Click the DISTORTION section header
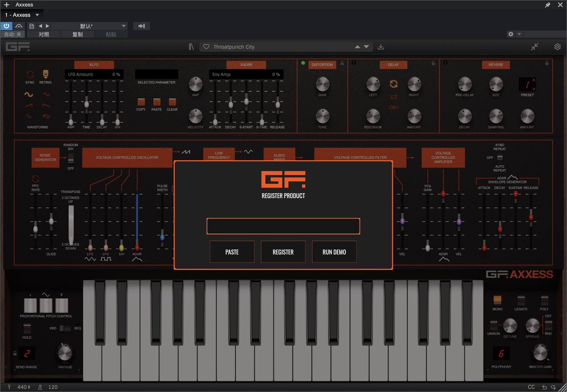 click(322, 65)
